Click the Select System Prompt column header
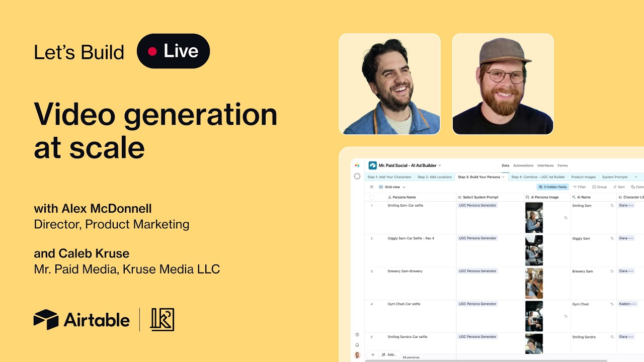Screen dimensions: 644x362 coord(490,198)
